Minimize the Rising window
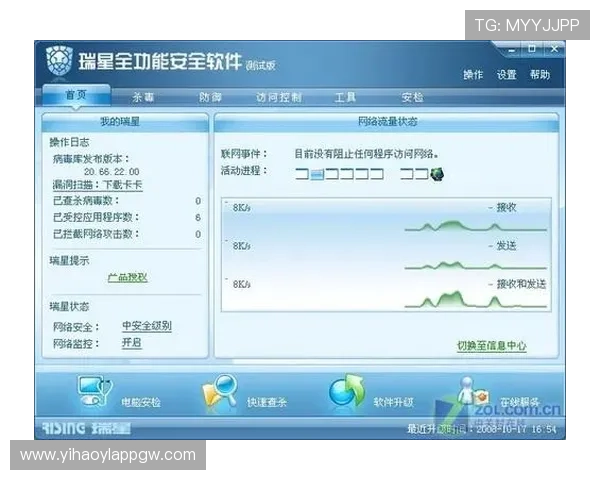 pos(512,50)
